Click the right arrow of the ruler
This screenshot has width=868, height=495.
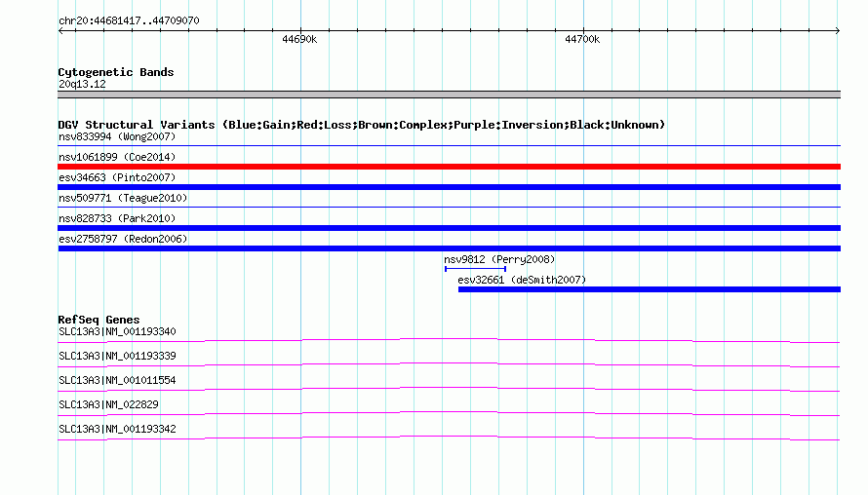pyautogui.click(x=838, y=30)
